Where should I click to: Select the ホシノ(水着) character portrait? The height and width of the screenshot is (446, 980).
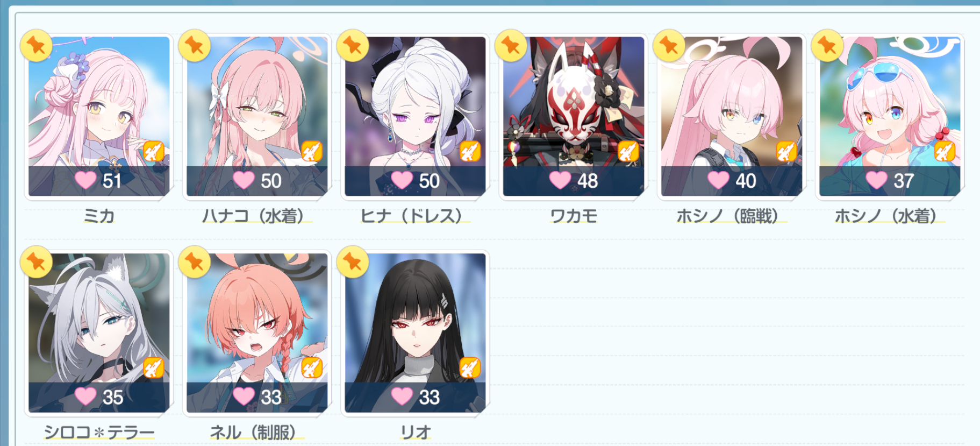click(890, 116)
